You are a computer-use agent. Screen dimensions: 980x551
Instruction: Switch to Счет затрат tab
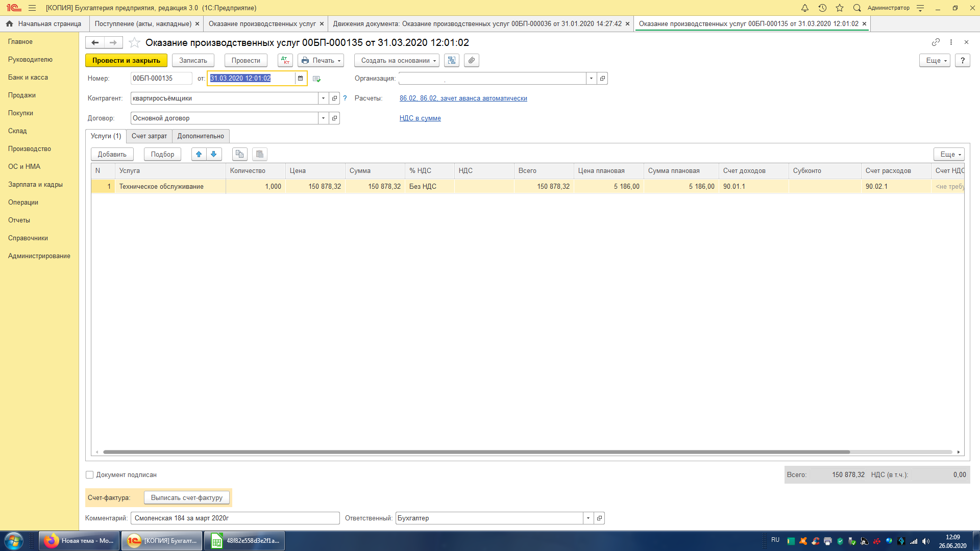tap(149, 136)
